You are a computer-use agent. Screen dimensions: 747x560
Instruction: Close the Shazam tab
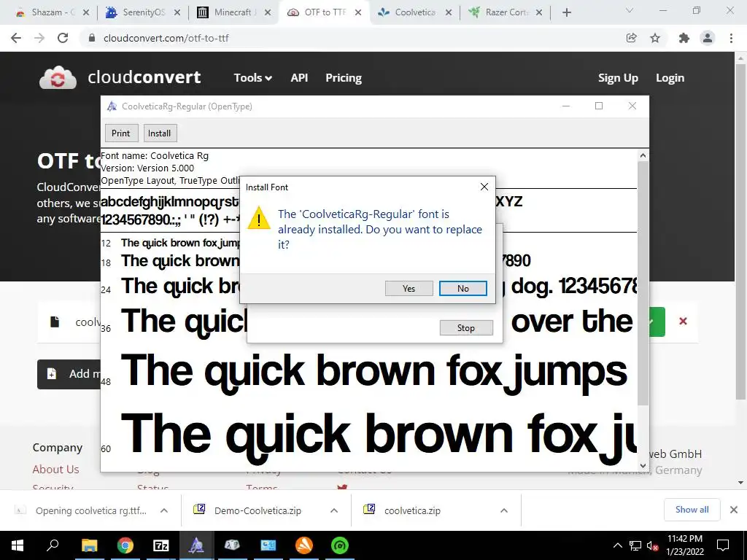pos(86,12)
